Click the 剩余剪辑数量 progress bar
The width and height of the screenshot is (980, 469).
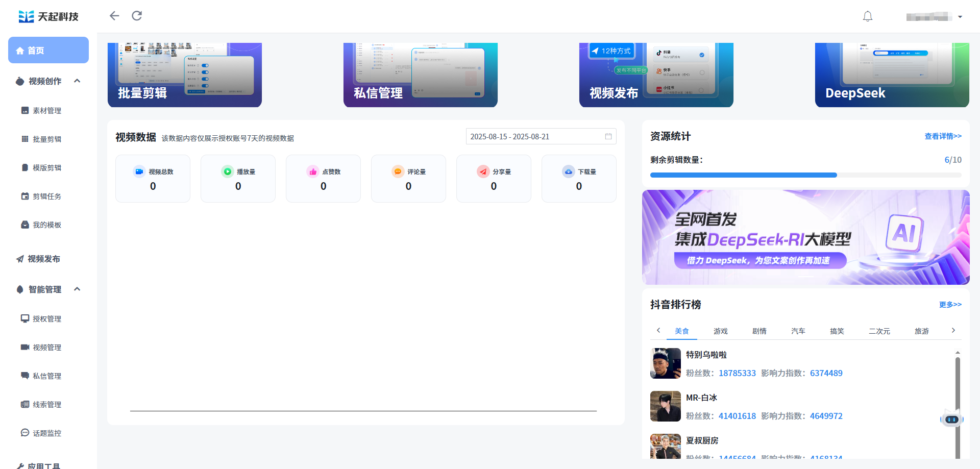click(805, 175)
